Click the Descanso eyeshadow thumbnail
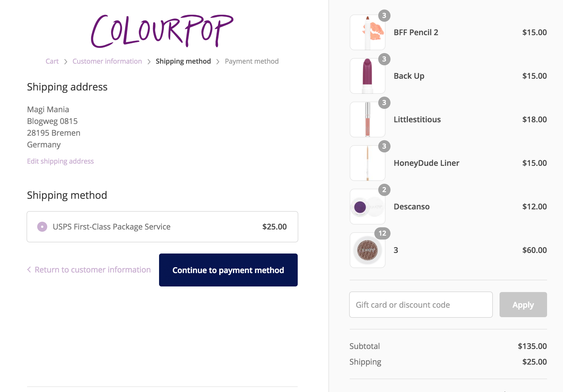Image resolution: width=563 pixels, height=392 pixels. [x=367, y=207]
